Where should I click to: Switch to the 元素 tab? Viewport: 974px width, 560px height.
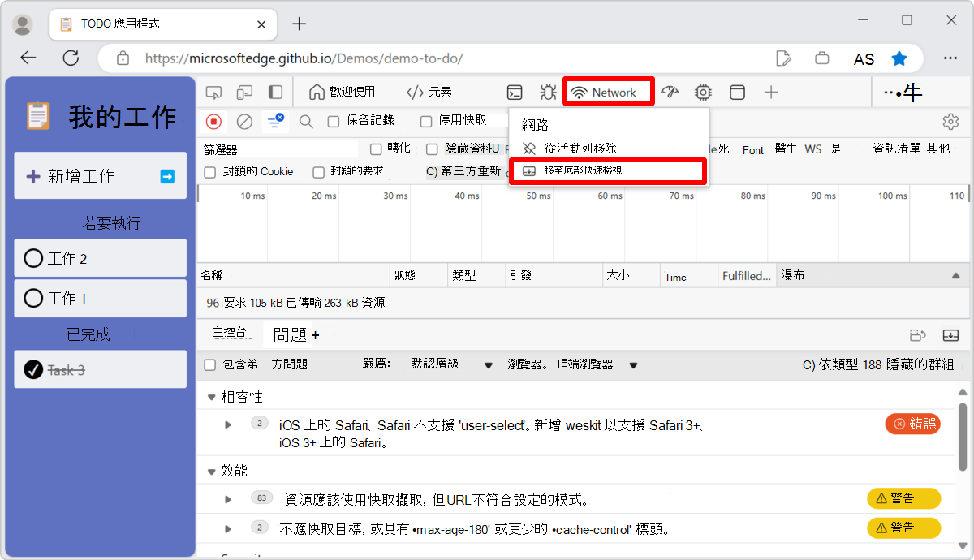[x=429, y=92]
